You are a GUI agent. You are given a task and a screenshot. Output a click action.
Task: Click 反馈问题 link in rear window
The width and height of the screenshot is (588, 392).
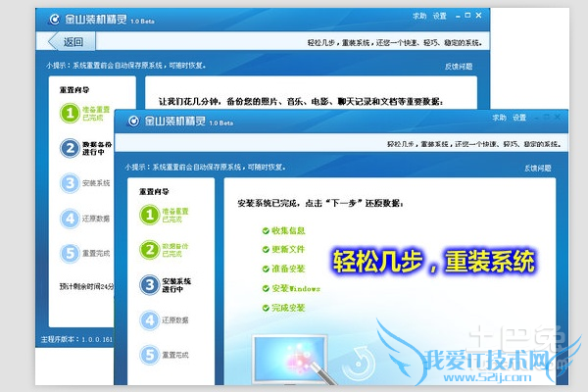tap(459, 67)
